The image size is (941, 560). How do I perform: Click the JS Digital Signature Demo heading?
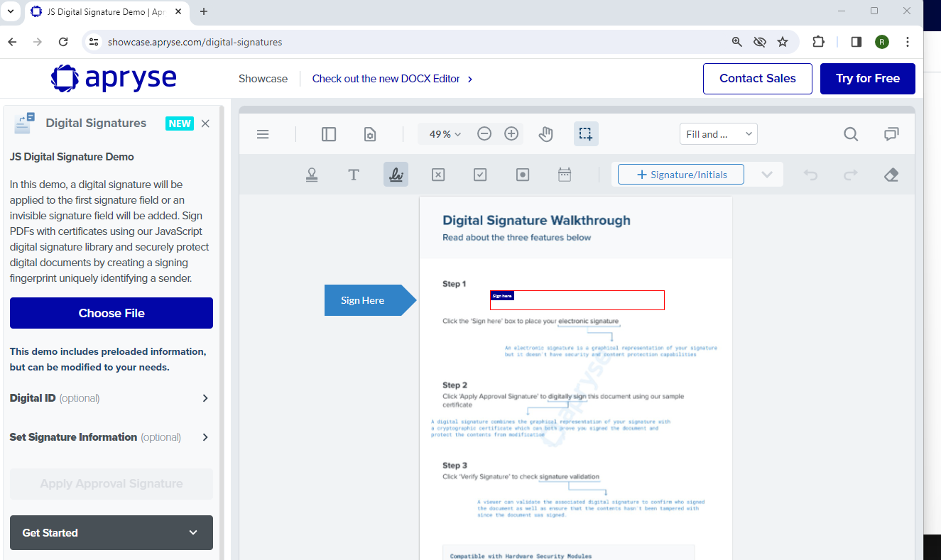[x=72, y=157]
